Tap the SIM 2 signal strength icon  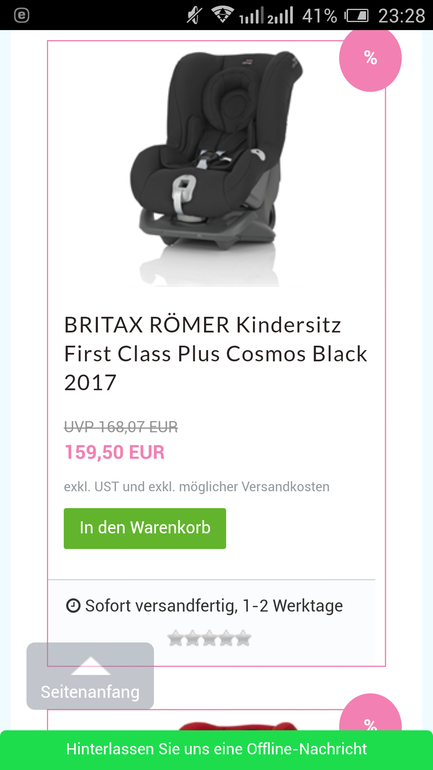[x=280, y=15]
